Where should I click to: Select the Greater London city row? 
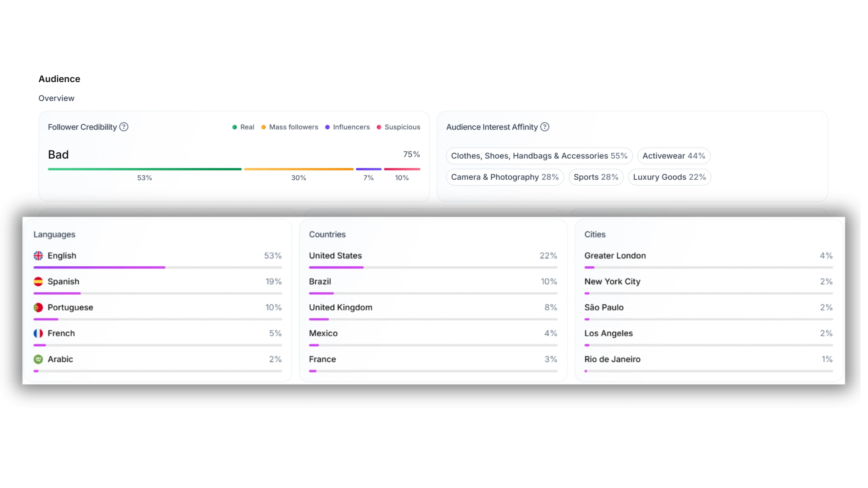(615, 256)
